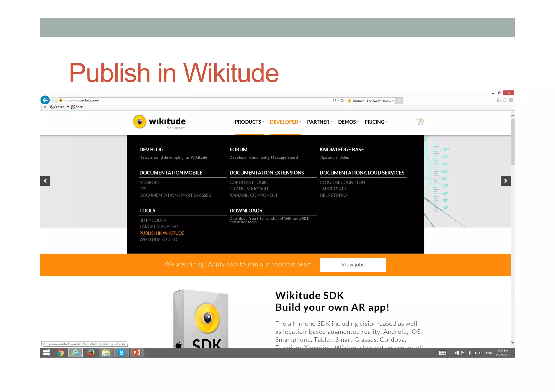
Task: Expand the DEVELOPER menu
Action: pyautogui.click(x=285, y=122)
